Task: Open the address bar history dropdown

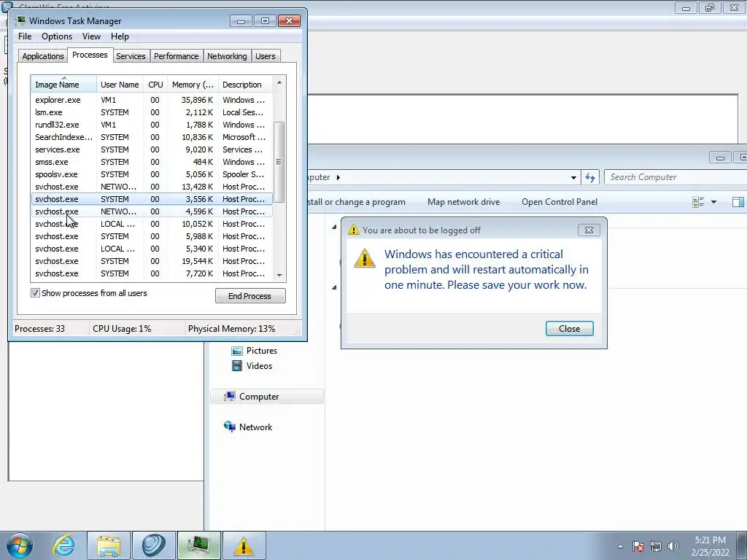Action: pos(573,178)
